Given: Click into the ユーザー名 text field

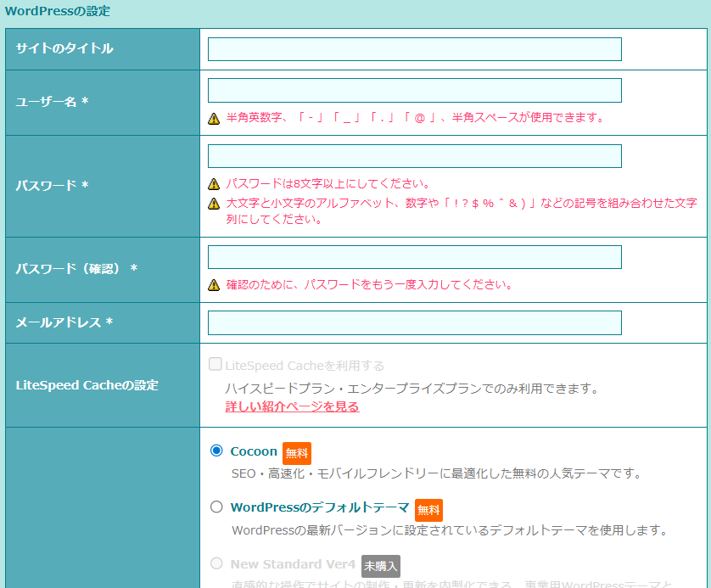Looking at the screenshot, I should (414, 90).
